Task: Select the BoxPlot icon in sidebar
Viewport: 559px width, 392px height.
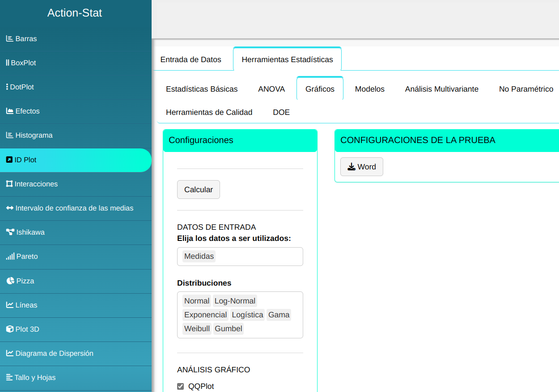Action: click(x=7, y=63)
